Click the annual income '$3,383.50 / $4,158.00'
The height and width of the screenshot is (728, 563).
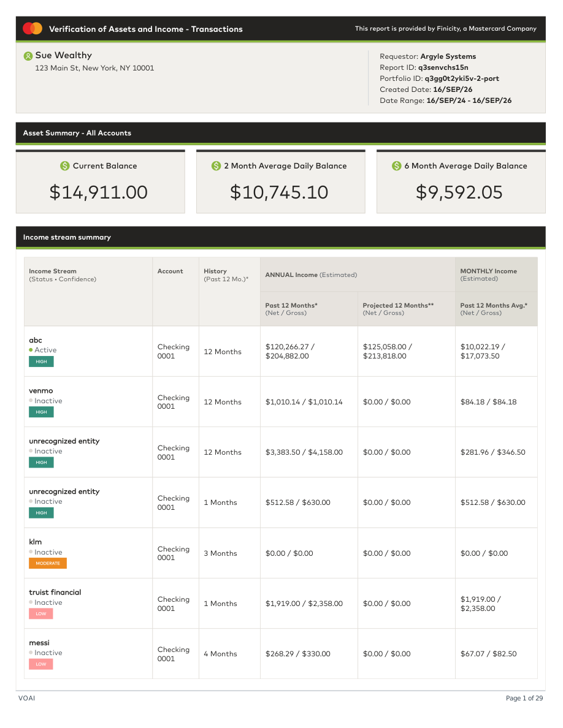(304, 452)
